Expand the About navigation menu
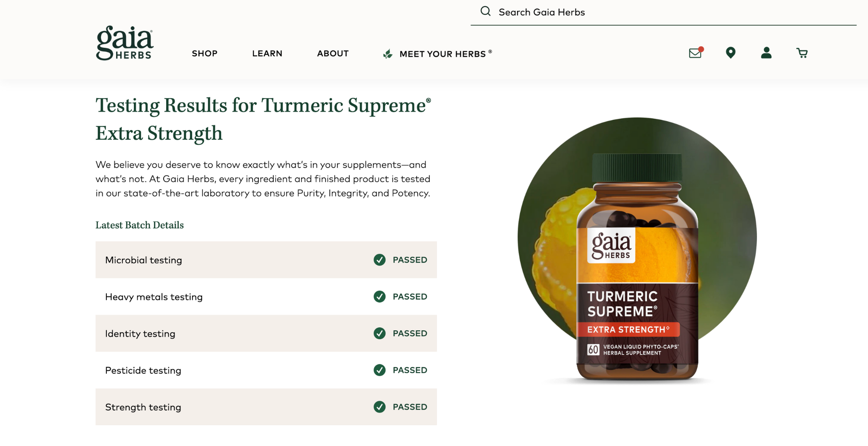Image resolution: width=868 pixels, height=446 pixels. coord(333,53)
